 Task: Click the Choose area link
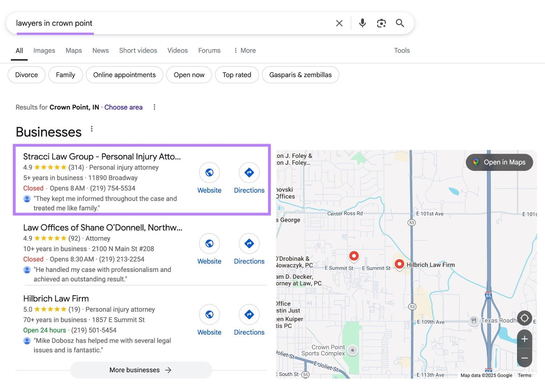tap(123, 107)
